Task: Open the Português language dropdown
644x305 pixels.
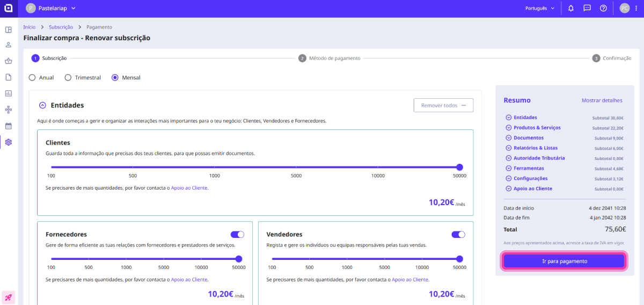Action: 540,8
